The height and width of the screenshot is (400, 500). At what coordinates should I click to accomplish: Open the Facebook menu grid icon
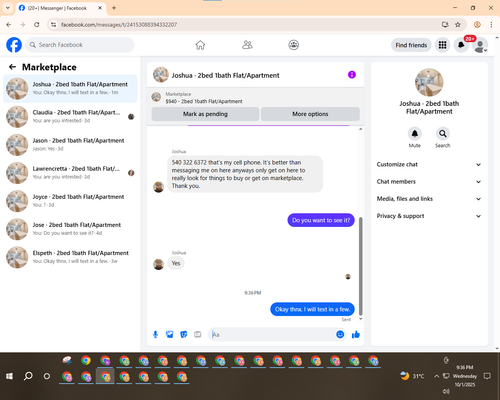click(x=442, y=45)
